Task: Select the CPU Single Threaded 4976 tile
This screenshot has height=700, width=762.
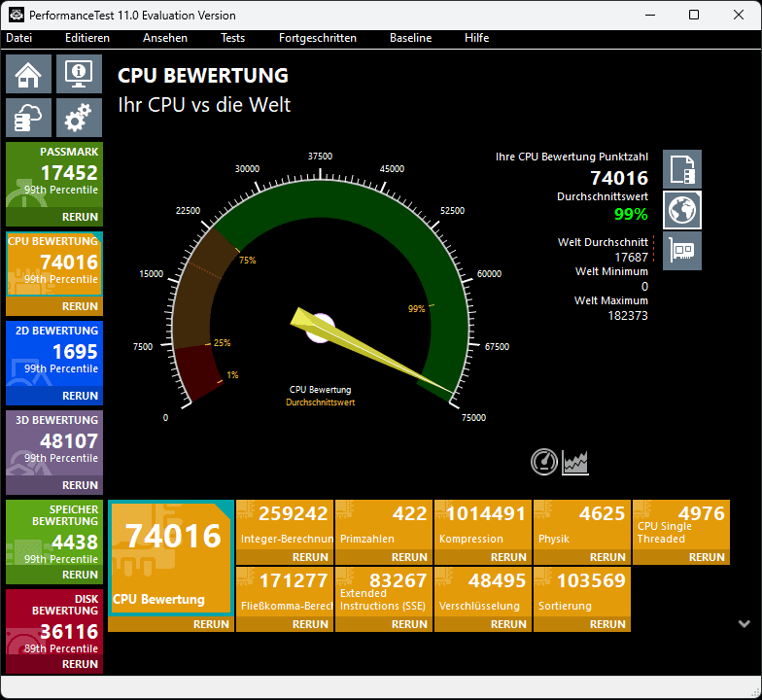Action: coord(681,525)
